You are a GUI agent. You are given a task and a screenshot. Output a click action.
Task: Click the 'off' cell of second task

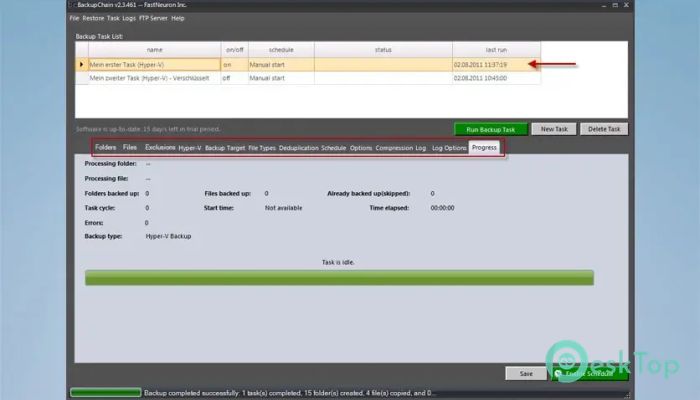pyautogui.click(x=234, y=78)
